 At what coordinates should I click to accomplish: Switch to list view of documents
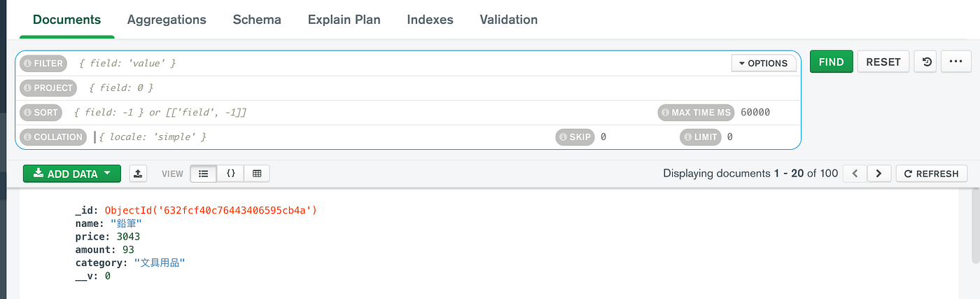[x=204, y=174]
